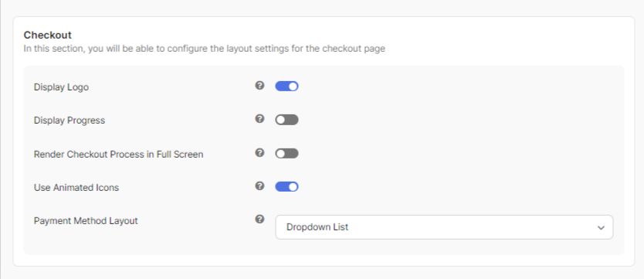Click the help icon beside Display Logo
The width and height of the screenshot is (644, 279).
pyautogui.click(x=259, y=86)
